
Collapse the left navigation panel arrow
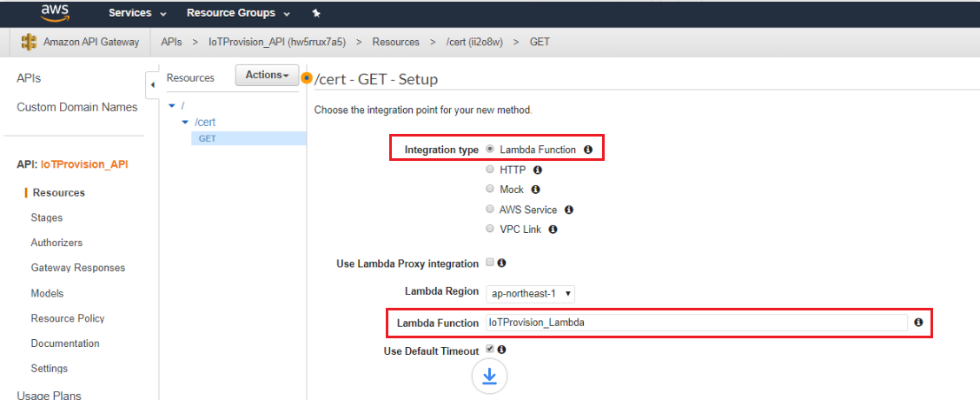[153, 85]
